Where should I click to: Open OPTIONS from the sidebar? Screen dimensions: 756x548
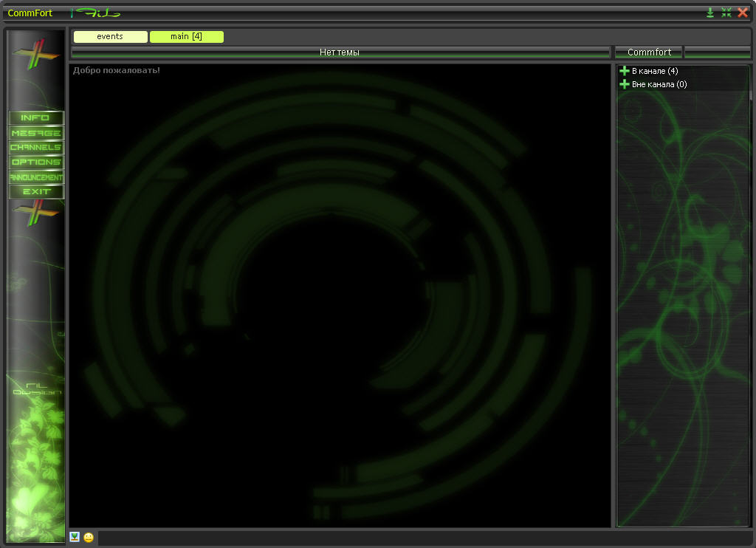coord(36,162)
